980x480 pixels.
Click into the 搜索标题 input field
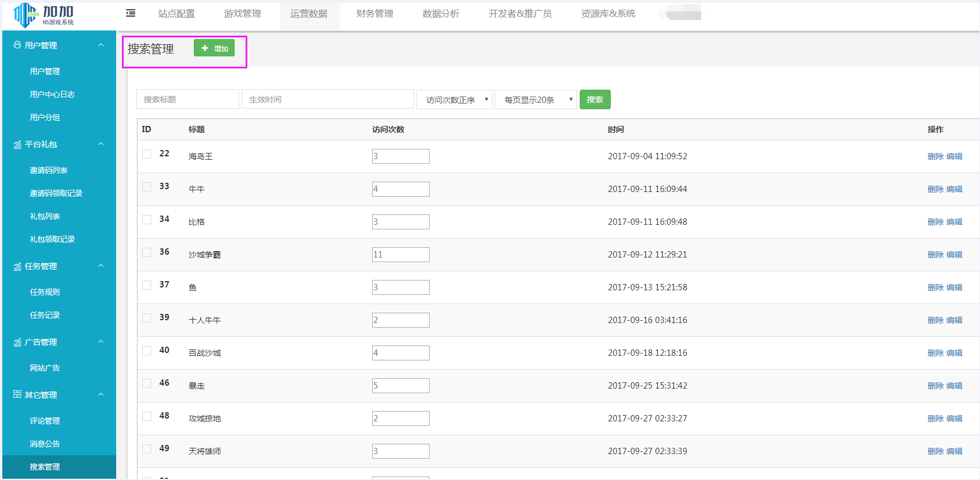187,99
